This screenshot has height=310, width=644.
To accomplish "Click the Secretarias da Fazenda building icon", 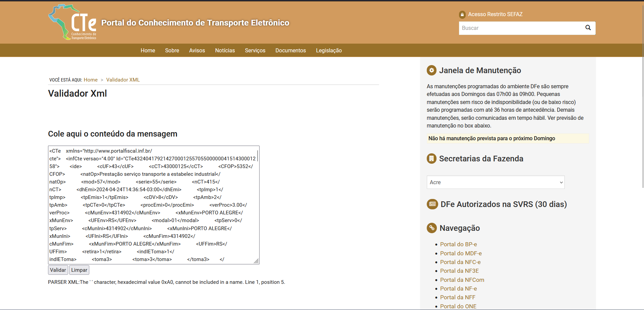I will click(x=431, y=159).
